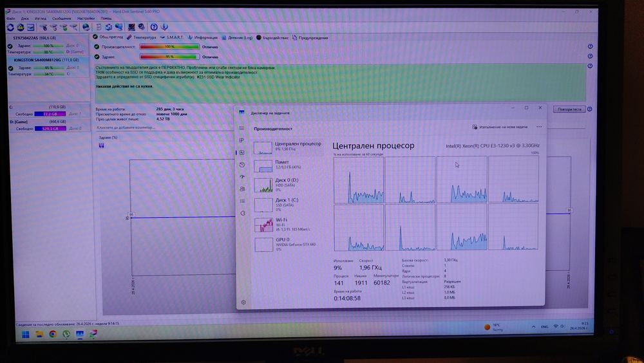
Task: Launch Google Chrome from the taskbar
Action: click(53, 334)
